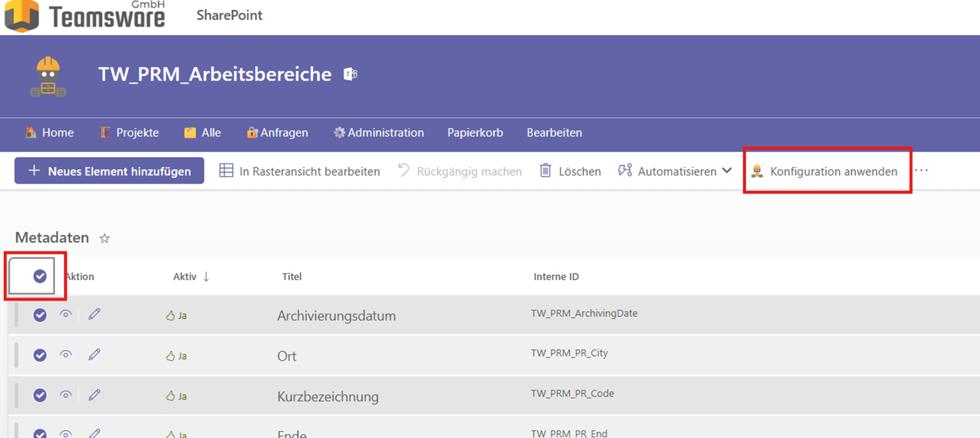Click the pencil edit icon for Kurzbezeichnung
The height and width of the screenshot is (438, 980).
pos(95,395)
